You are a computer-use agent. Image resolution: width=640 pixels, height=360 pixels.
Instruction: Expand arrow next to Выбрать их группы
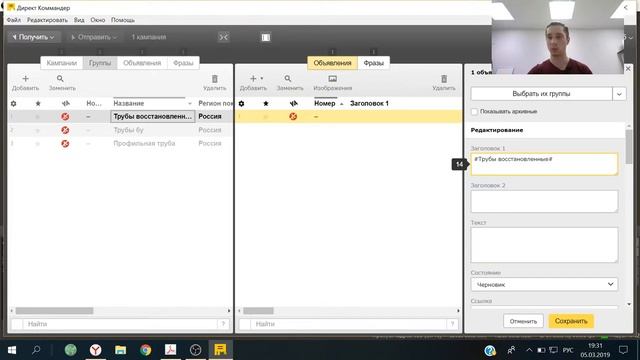619,94
